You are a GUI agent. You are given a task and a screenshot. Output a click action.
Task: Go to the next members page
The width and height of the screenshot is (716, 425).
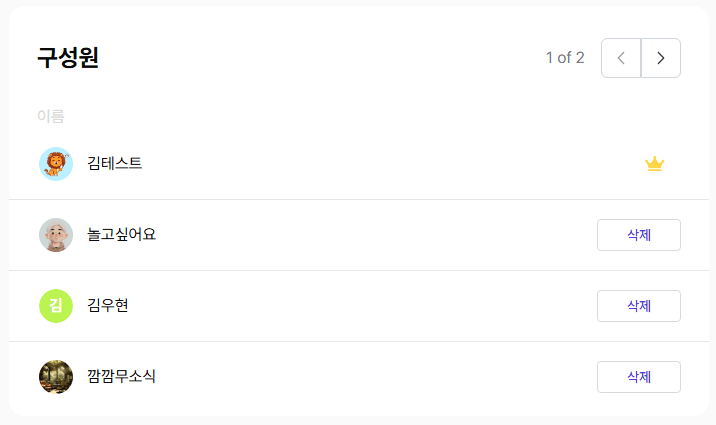[x=660, y=58]
